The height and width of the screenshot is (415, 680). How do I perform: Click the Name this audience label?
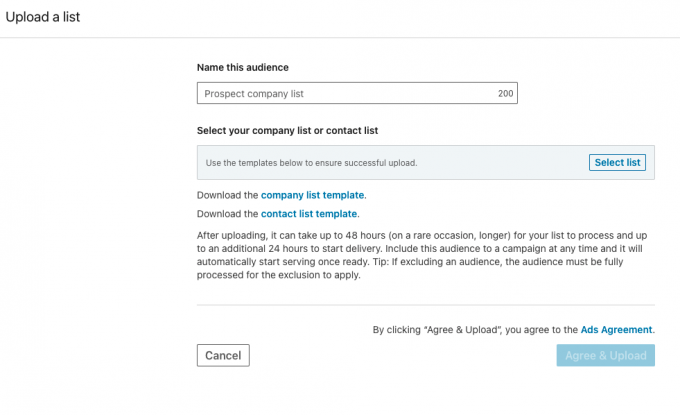pos(243,67)
